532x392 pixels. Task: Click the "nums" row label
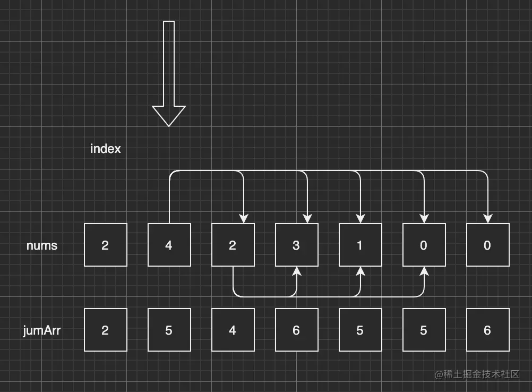pyautogui.click(x=42, y=245)
